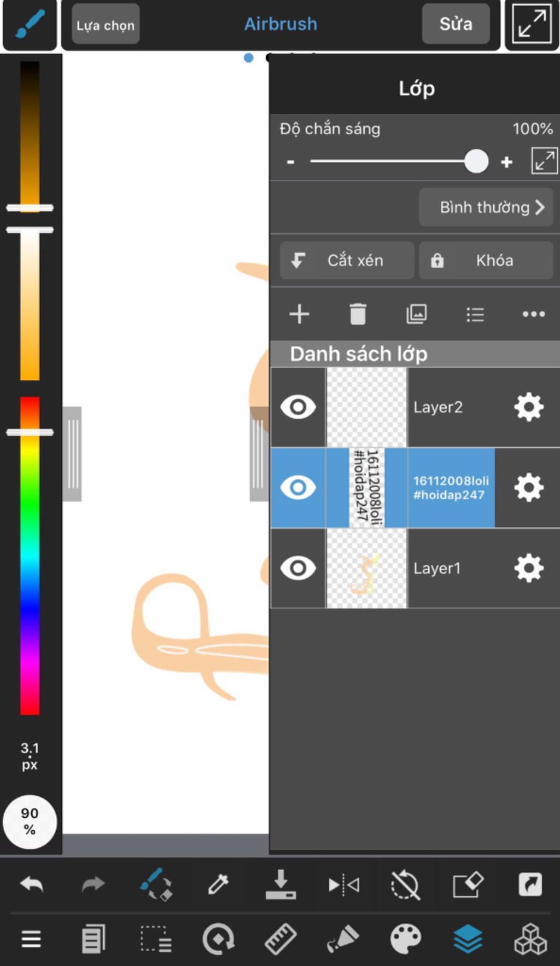Image resolution: width=560 pixels, height=966 pixels.
Task: Delete layer using trash icon
Action: coord(358,314)
